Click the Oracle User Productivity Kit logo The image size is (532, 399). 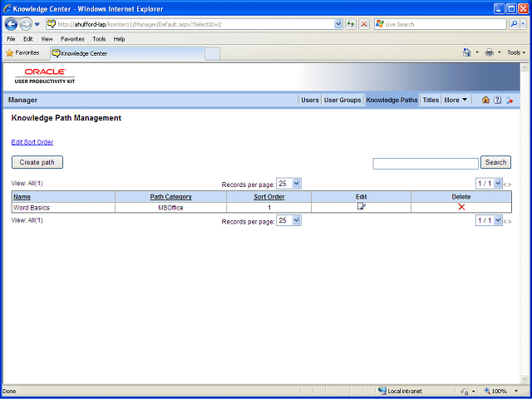coord(45,76)
